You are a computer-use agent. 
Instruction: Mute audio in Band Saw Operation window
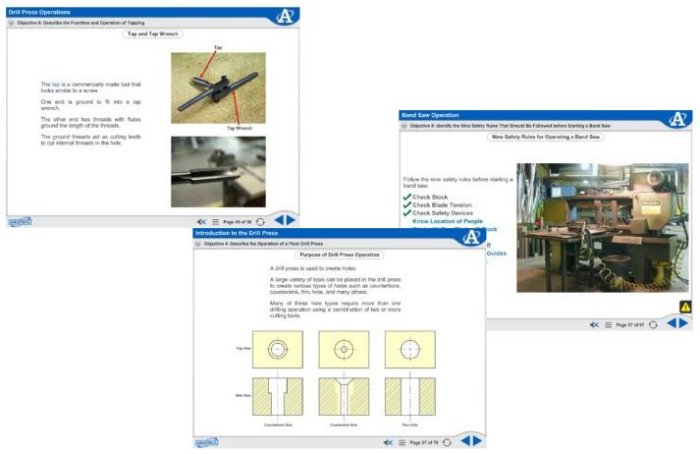[x=594, y=324]
